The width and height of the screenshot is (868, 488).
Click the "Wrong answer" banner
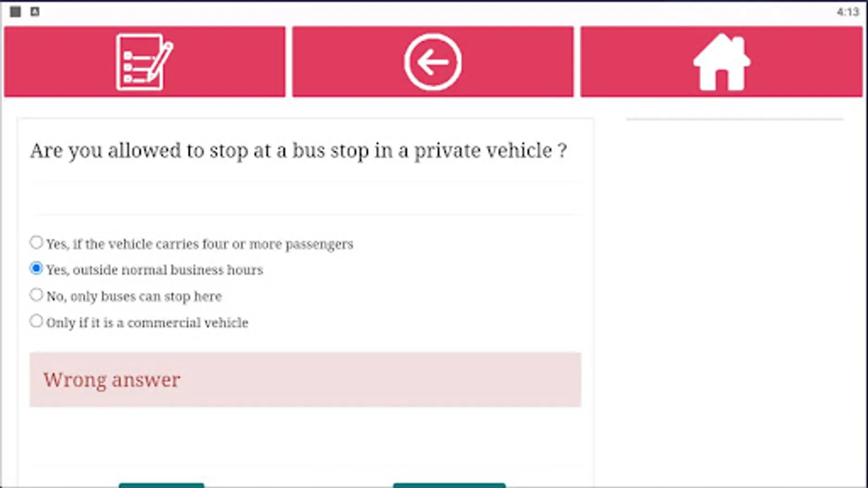click(305, 380)
